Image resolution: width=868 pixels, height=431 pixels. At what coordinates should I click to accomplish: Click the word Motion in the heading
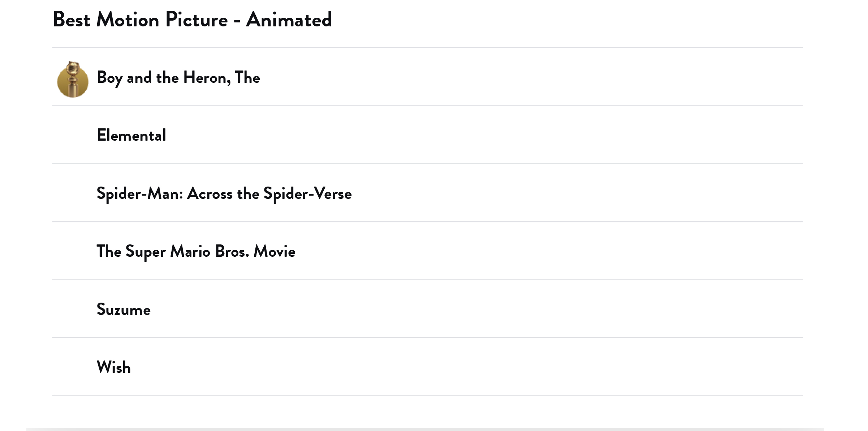[128, 20]
